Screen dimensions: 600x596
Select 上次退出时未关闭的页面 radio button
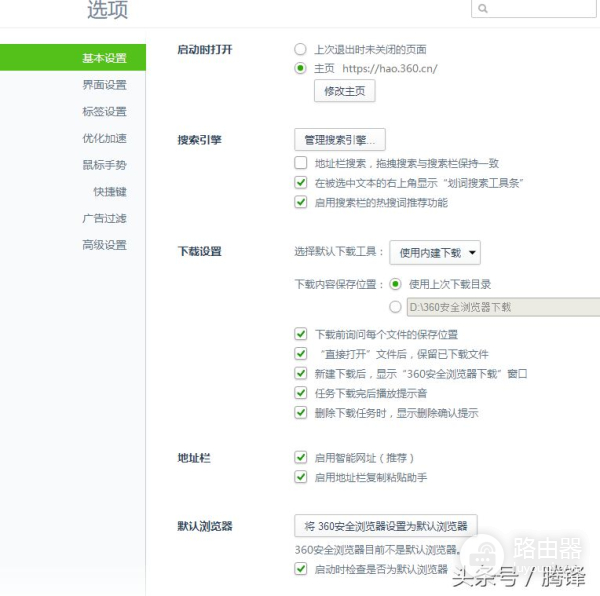click(x=300, y=49)
